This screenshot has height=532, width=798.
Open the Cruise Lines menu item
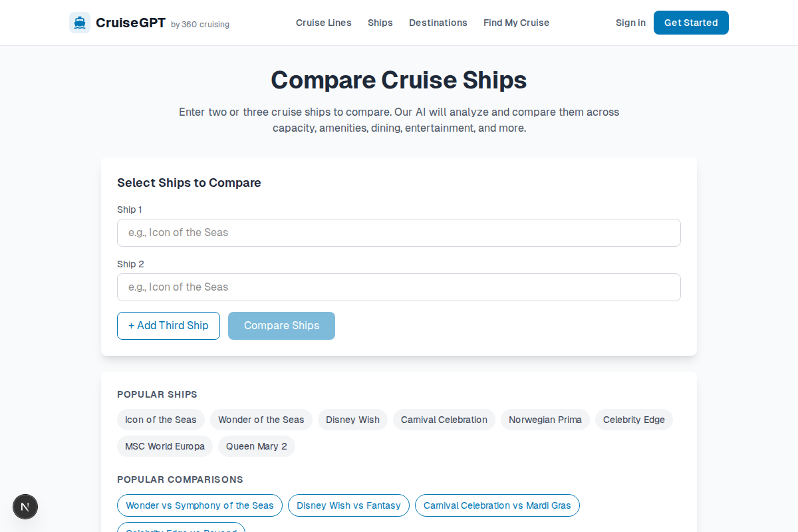(323, 23)
